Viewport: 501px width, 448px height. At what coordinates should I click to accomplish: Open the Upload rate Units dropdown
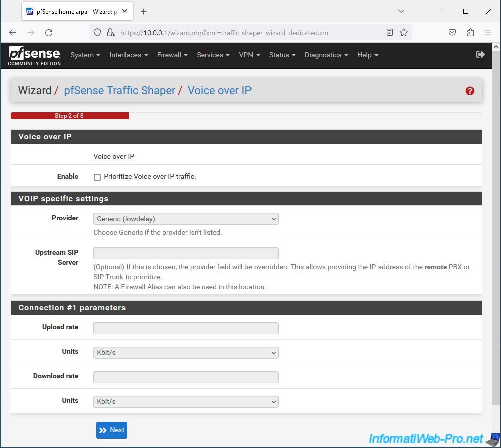[186, 353]
